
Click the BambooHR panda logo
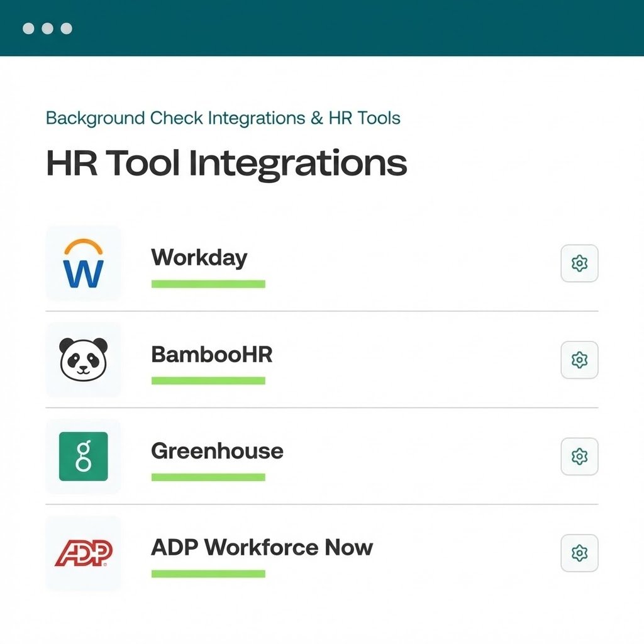(83, 359)
